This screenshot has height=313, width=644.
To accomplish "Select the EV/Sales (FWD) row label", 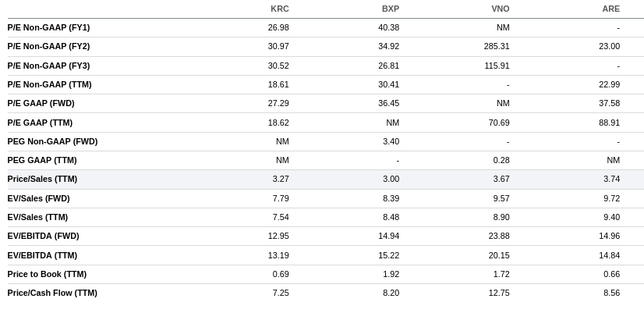I will click(38, 198).
